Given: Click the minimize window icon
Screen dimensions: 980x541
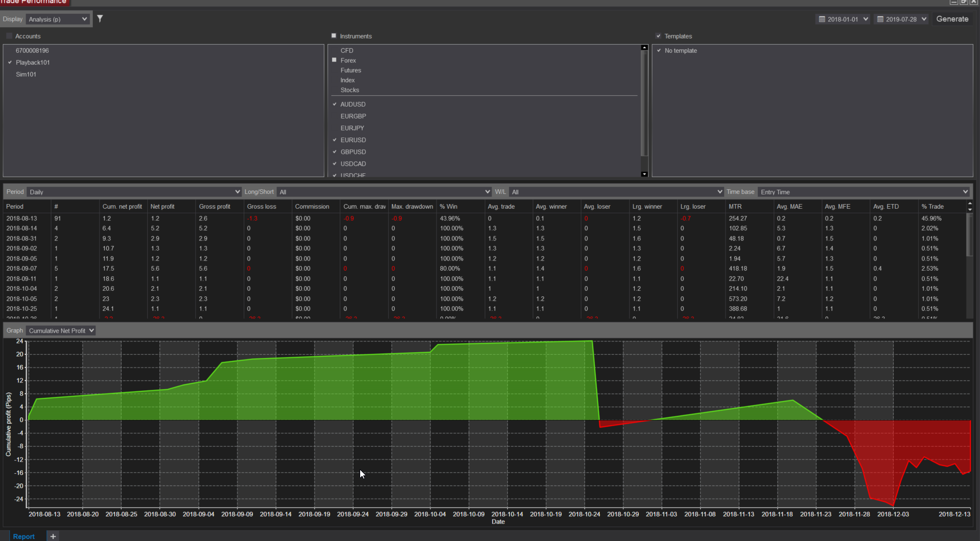Looking at the screenshot, I should coord(953,2).
